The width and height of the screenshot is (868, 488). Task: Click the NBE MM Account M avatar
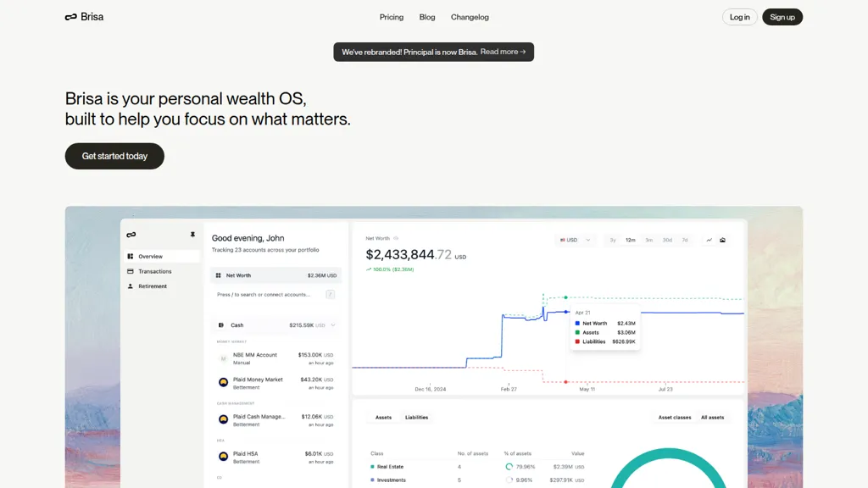223,358
